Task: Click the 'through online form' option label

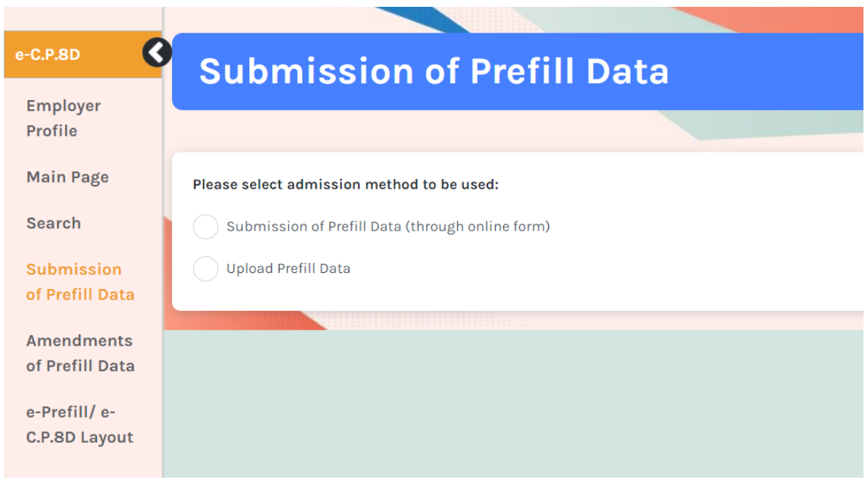Action: coord(387,227)
